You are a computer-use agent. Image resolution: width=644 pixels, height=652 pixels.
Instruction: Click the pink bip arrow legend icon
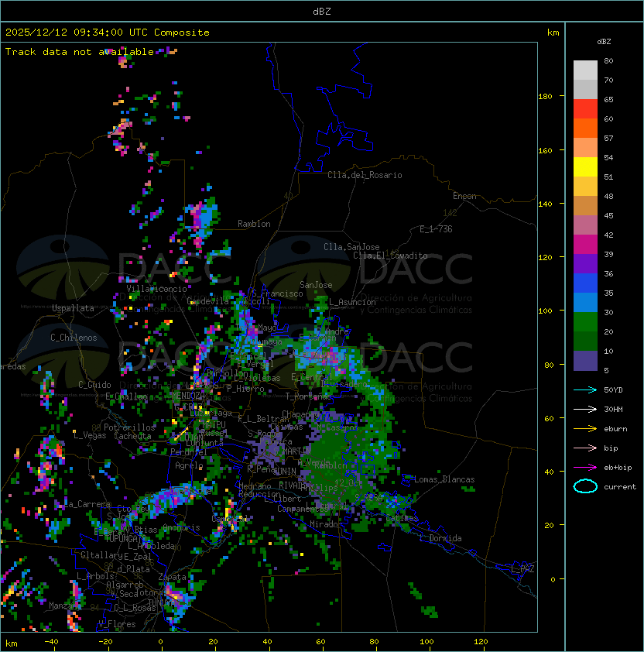tap(585, 448)
